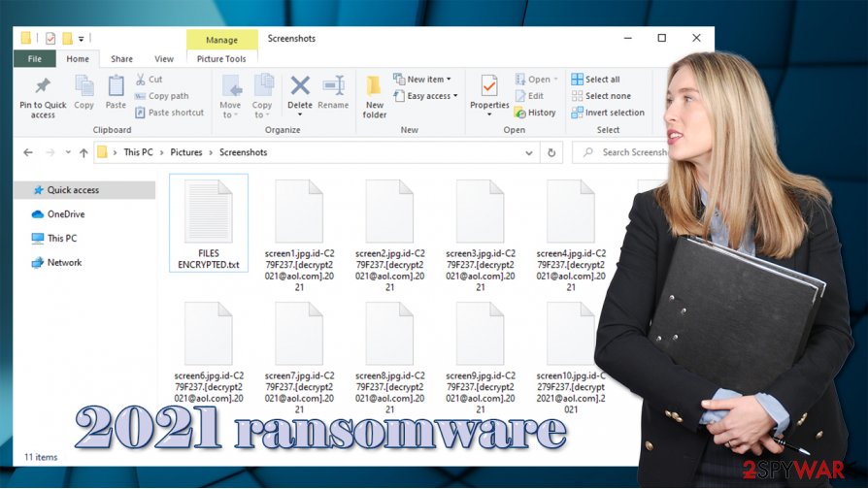Select the screen3.jpg encrypted file
The image size is (868, 489).
(x=481, y=235)
